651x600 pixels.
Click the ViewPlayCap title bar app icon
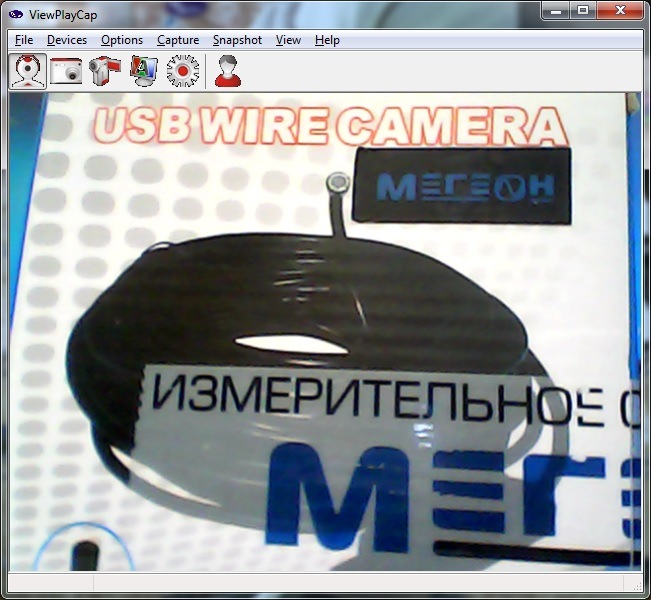(x=16, y=15)
